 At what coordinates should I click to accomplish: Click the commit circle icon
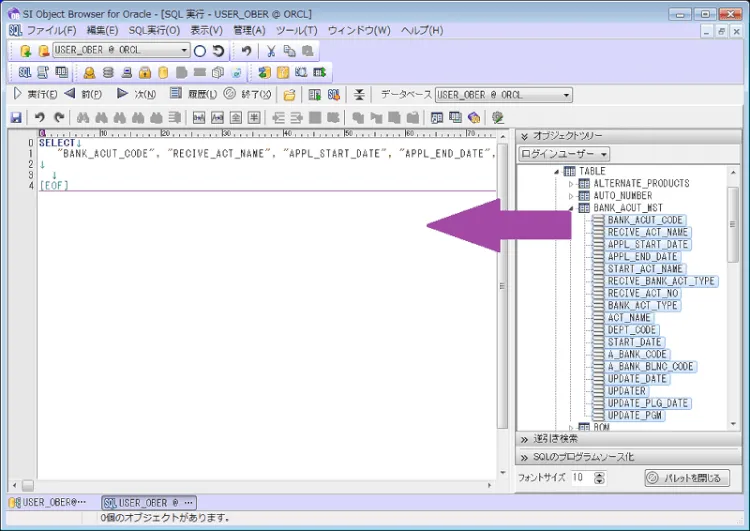(x=200, y=51)
